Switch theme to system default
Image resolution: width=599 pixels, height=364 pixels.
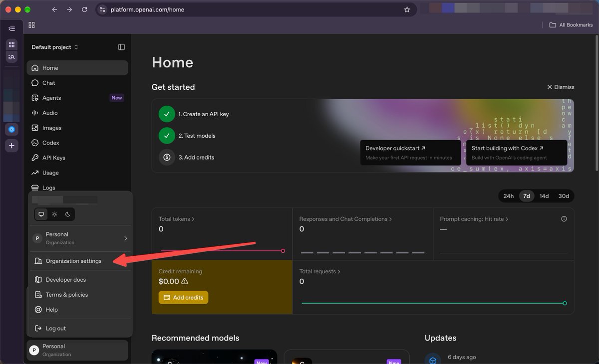41,214
